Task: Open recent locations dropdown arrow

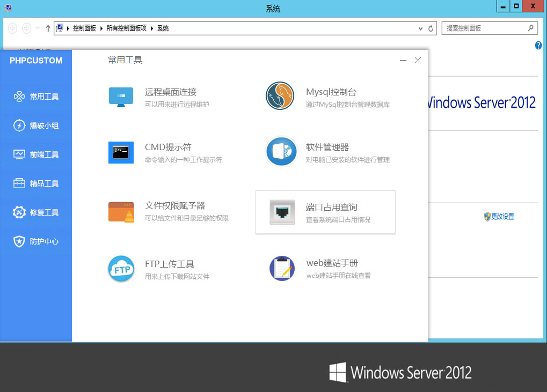Action: (x=38, y=28)
